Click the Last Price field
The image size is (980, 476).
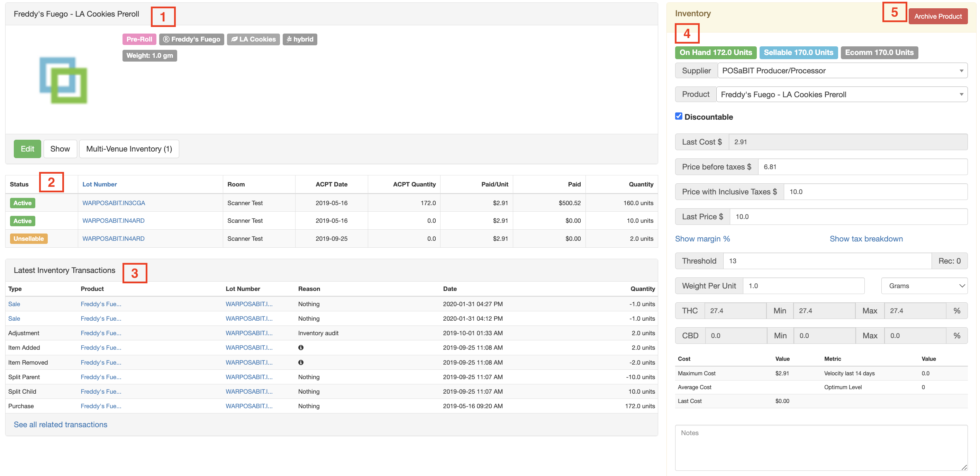pyautogui.click(x=849, y=217)
